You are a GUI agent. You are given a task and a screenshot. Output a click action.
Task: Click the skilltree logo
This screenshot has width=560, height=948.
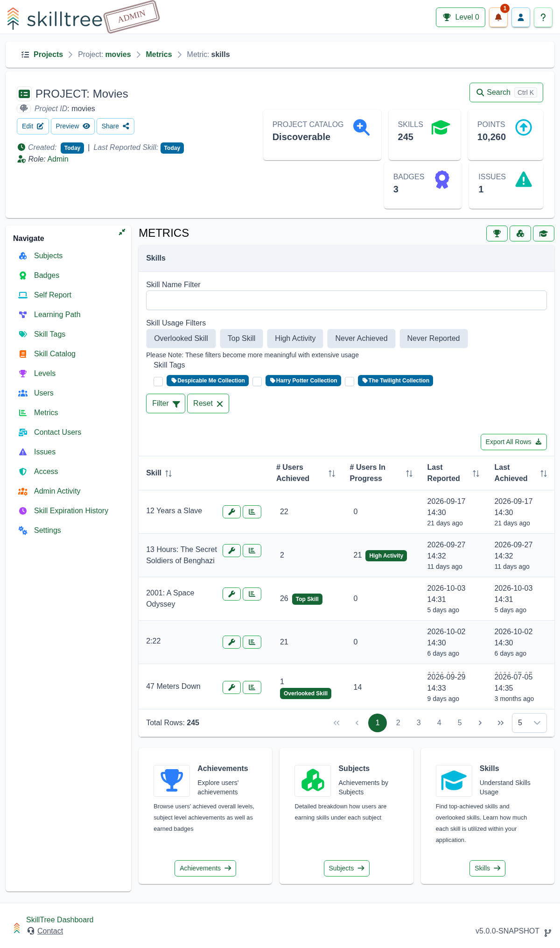coord(55,19)
